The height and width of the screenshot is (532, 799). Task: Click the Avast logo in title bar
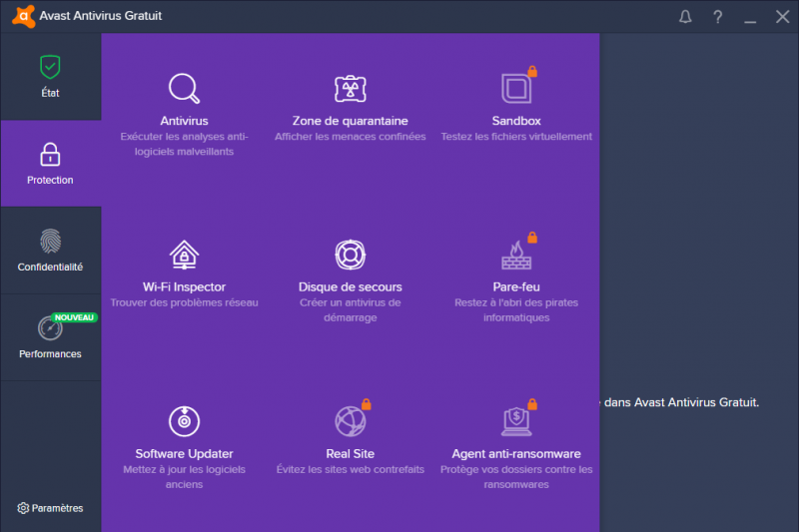tap(23, 16)
